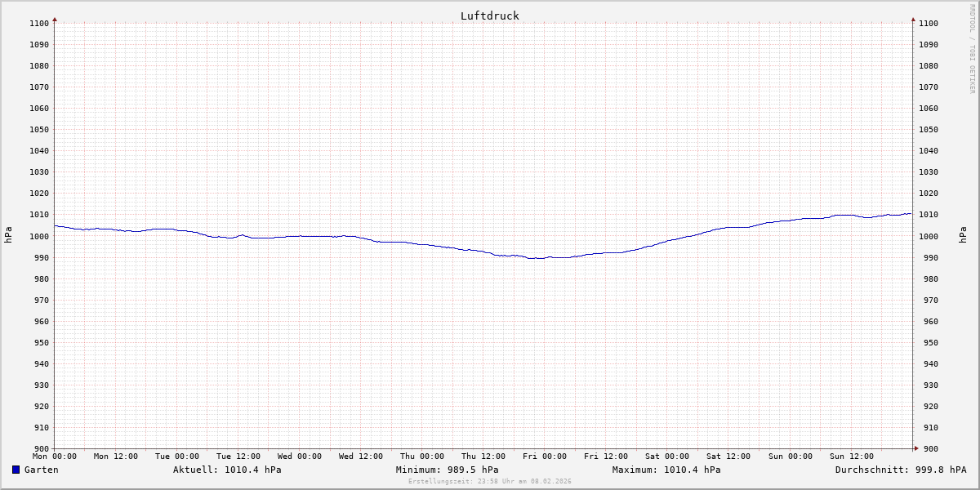Click the Luftdruck chart title

(x=489, y=16)
